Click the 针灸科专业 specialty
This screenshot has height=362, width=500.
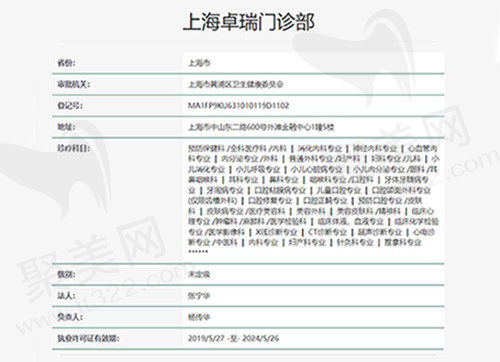pos(355,242)
